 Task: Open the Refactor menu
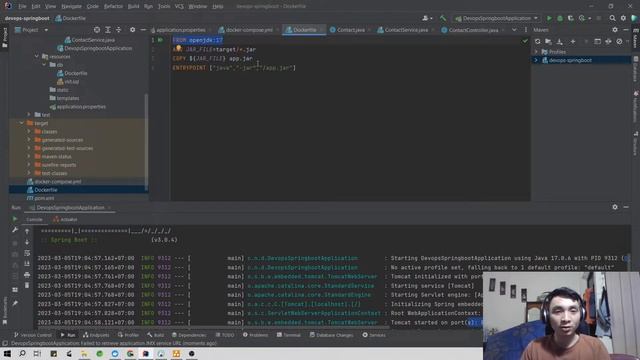[x=113, y=7]
